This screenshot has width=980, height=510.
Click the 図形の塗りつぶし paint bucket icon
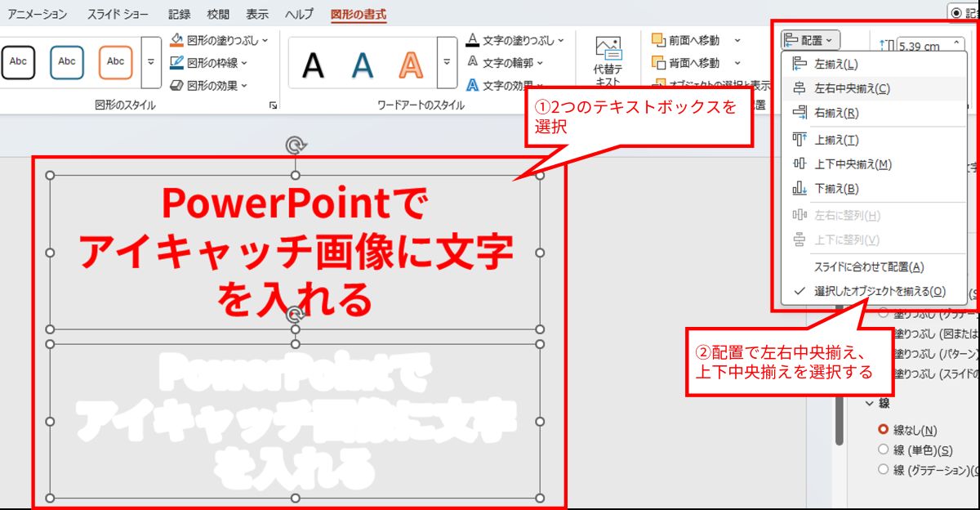(x=177, y=39)
